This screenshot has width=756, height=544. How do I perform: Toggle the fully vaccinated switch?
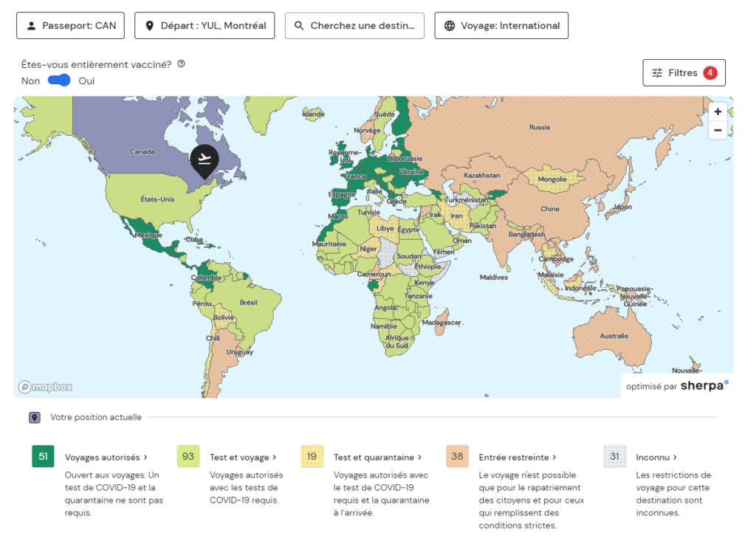pos(59,80)
